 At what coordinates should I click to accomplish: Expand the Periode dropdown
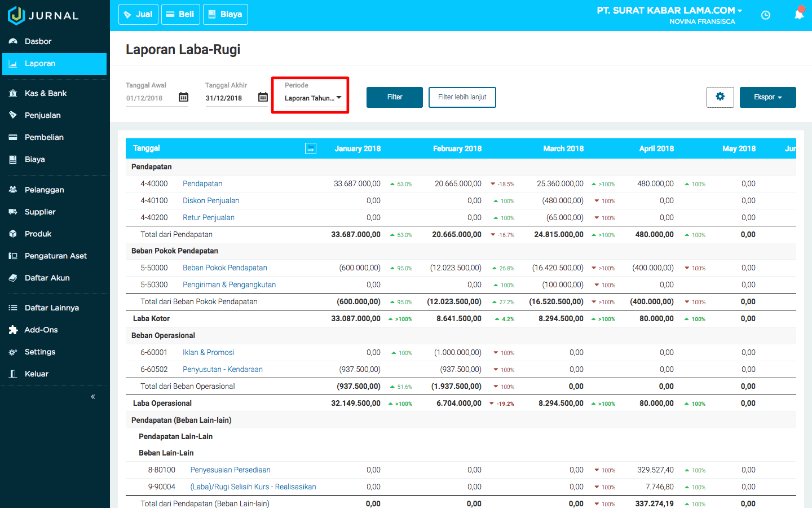[x=313, y=98]
